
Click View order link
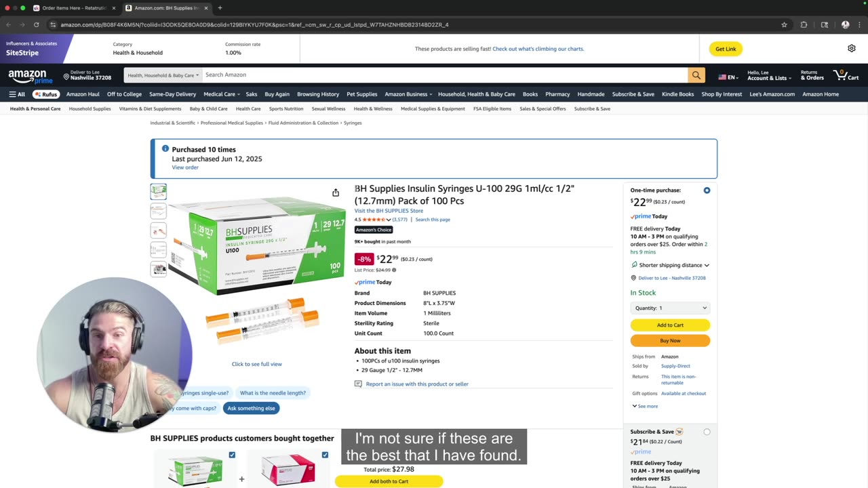(185, 167)
